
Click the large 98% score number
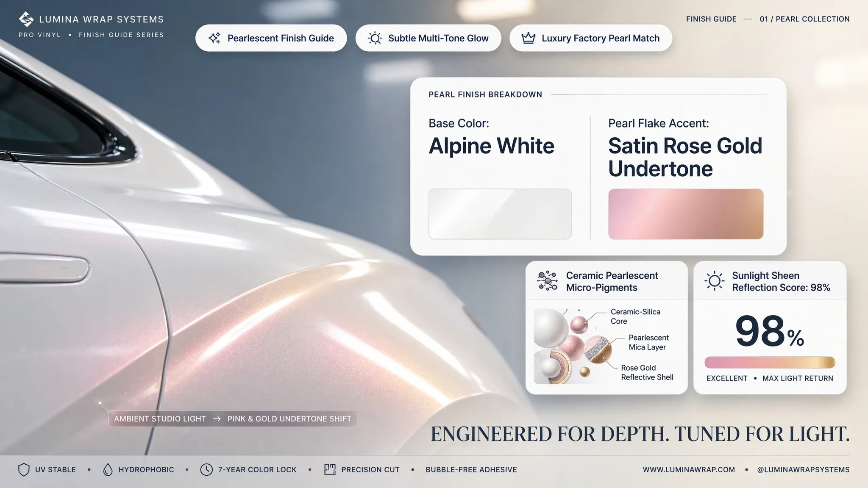[x=770, y=331]
